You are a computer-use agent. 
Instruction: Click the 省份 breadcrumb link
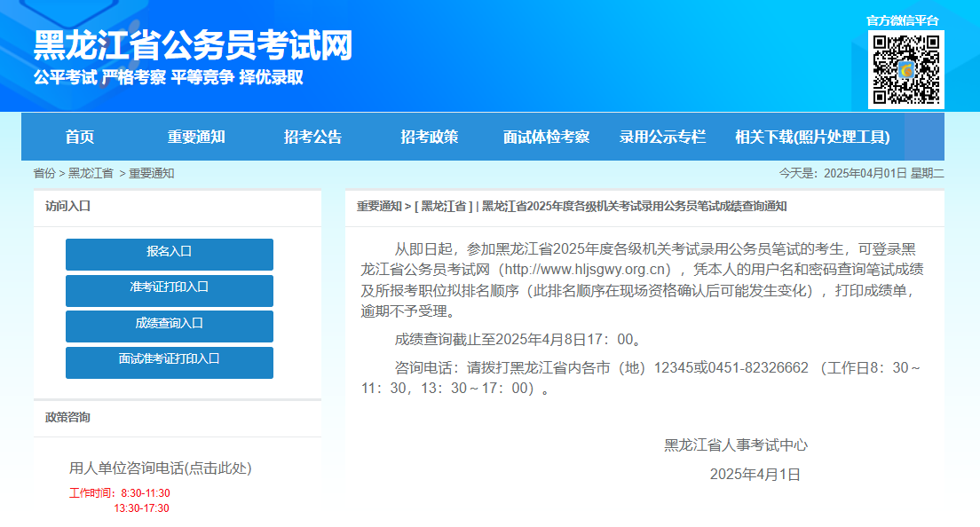tap(44, 173)
